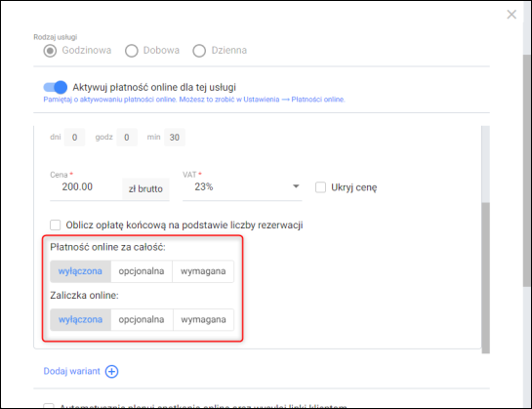The height and width of the screenshot is (409, 532).
Task: Open the VAT 23% dropdown arrow
Action: pos(296,186)
